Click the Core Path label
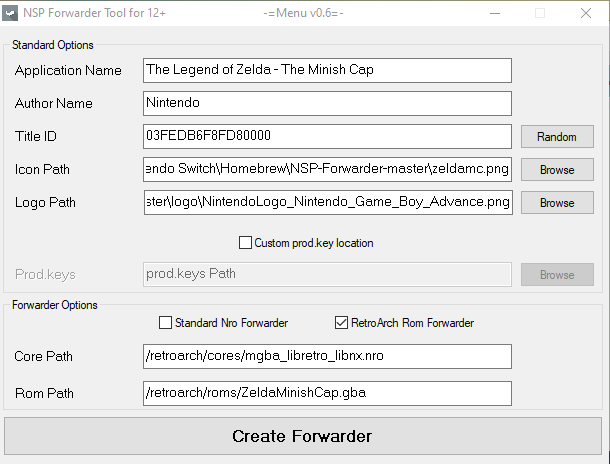 pyautogui.click(x=43, y=356)
